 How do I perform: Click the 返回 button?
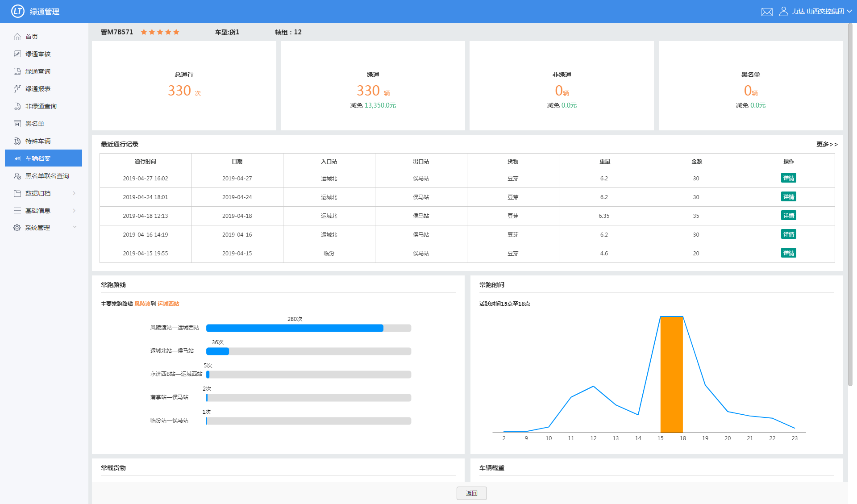pyautogui.click(x=471, y=493)
